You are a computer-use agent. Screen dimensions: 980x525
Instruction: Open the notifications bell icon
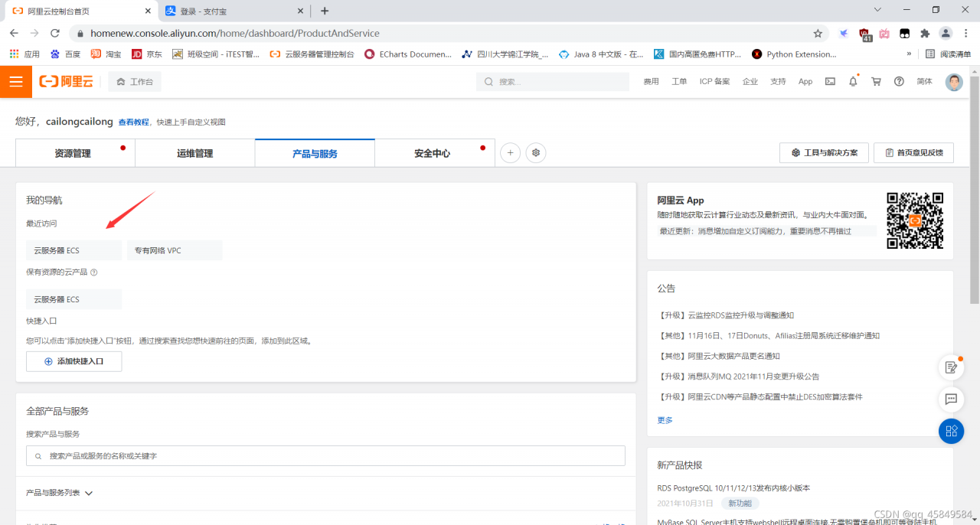pyautogui.click(x=853, y=82)
